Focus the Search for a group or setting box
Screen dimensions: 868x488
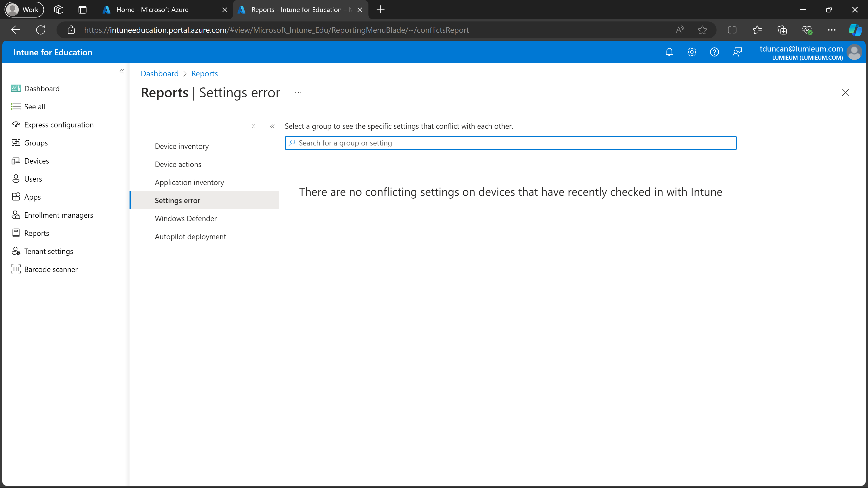[x=510, y=143]
